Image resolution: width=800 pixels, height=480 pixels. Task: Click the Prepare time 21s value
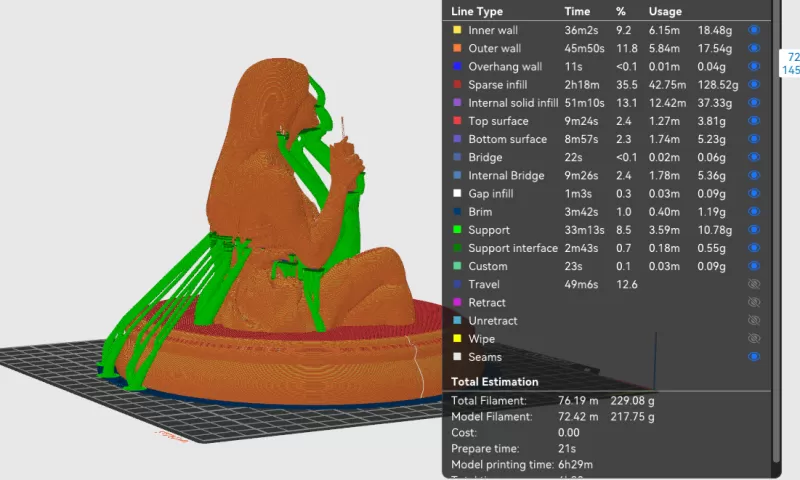point(566,449)
